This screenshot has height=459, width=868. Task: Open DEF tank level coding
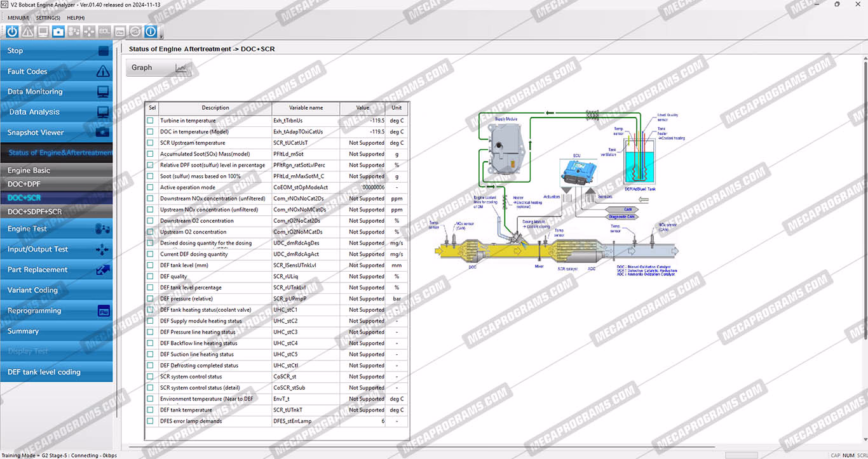point(56,372)
